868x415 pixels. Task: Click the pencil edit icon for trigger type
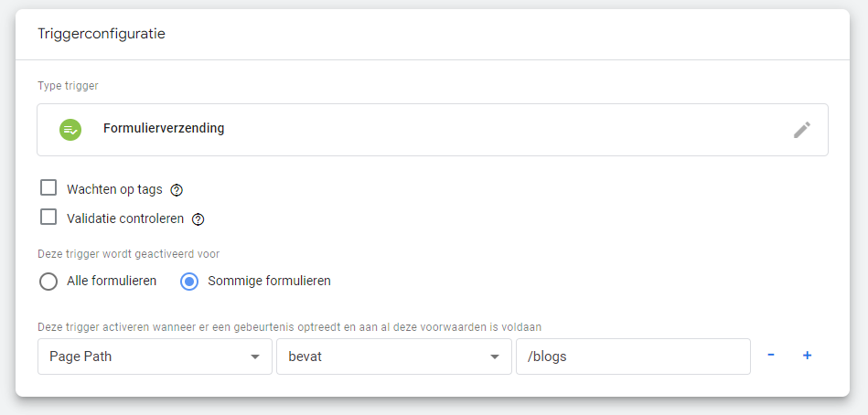pos(802,130)
